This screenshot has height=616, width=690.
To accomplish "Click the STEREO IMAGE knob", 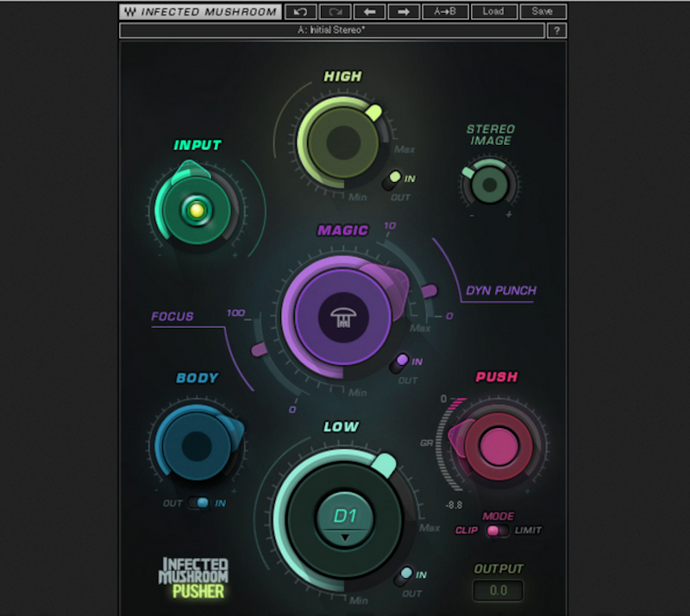I will [489, 185].
